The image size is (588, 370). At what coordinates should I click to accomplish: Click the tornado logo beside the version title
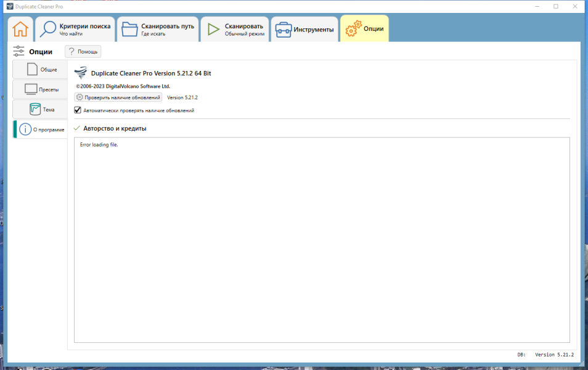coord(81,72)
